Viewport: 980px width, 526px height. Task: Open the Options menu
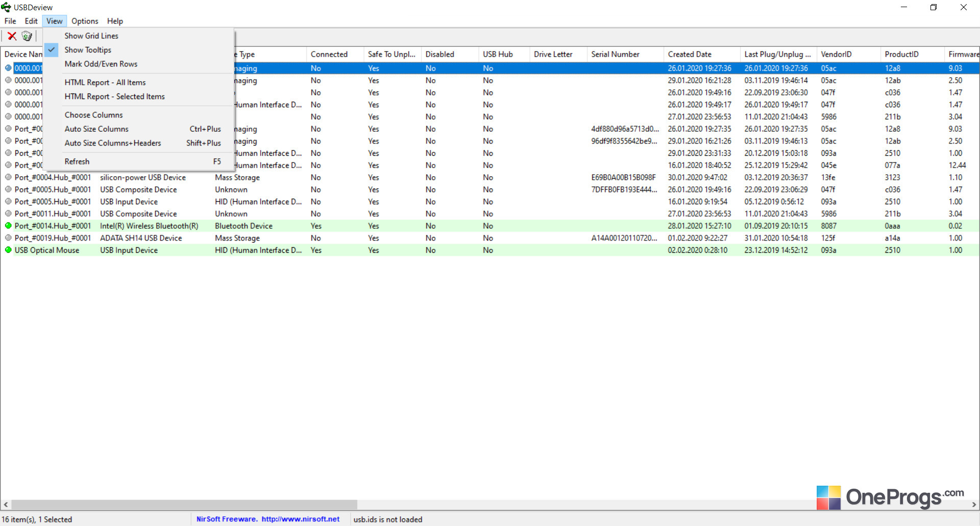point(85,21)
